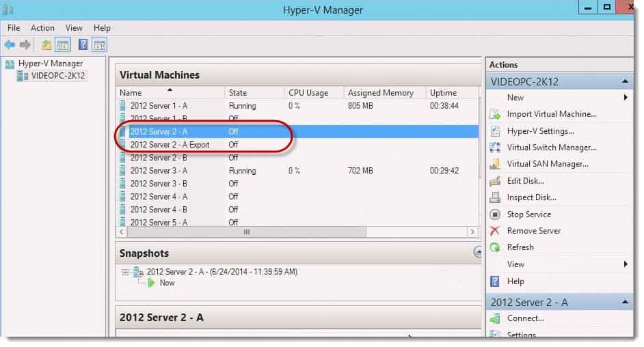Select 2012 Server 5 - A row
The image size is (644, 347).
point(298,222)
